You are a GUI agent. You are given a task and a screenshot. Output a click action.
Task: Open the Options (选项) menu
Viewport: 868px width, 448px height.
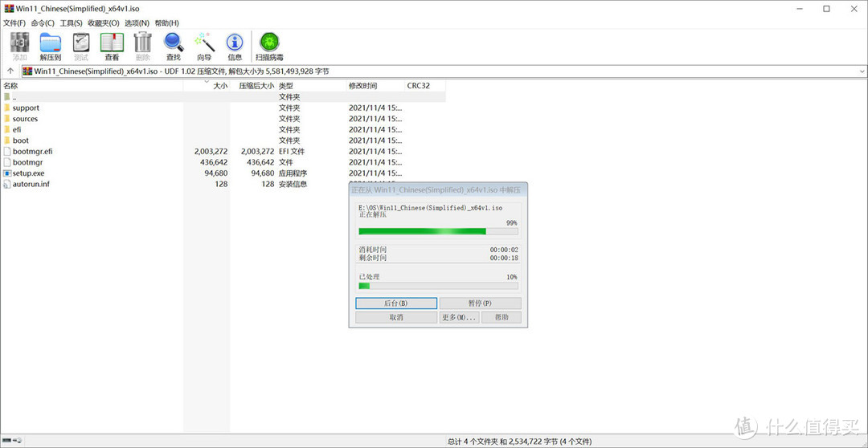tap(137, 23)
